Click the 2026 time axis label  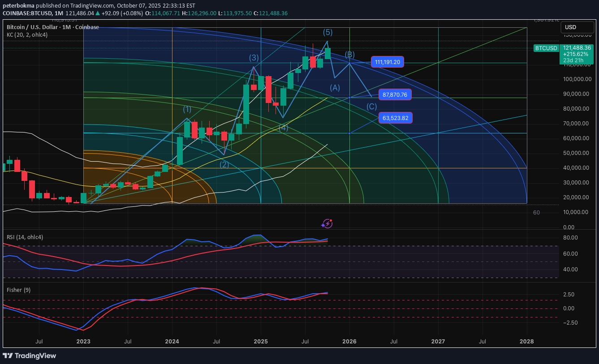[x=349, y=341]
